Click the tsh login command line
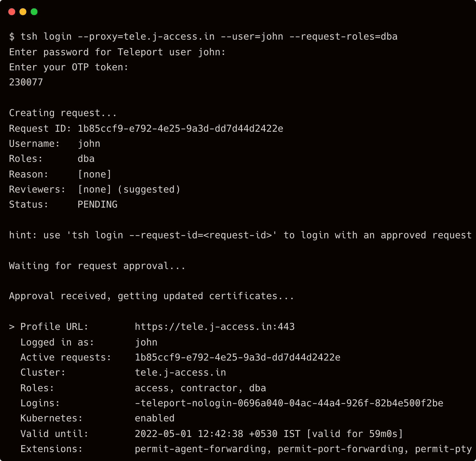Screen dimensions: 476x461 203,37
